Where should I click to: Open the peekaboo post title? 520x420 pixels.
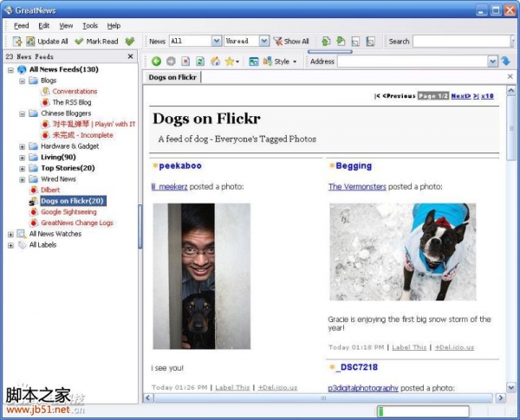click(180, 165)
